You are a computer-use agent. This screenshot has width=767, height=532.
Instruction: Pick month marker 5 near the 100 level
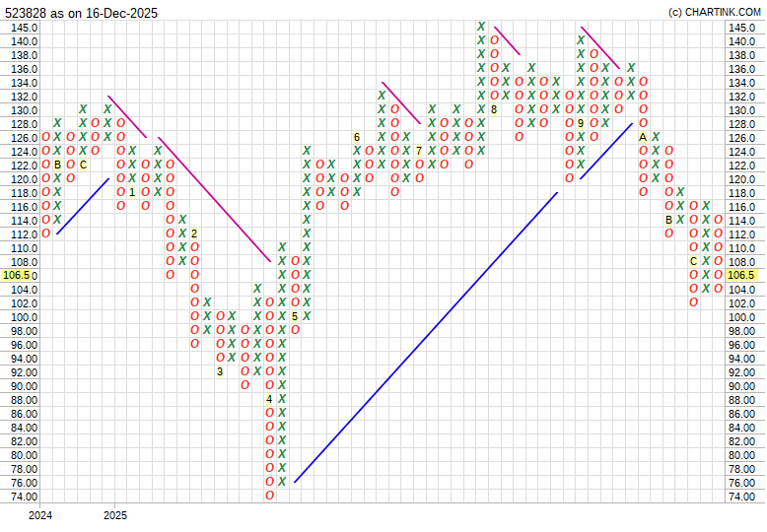coord(295,316)
